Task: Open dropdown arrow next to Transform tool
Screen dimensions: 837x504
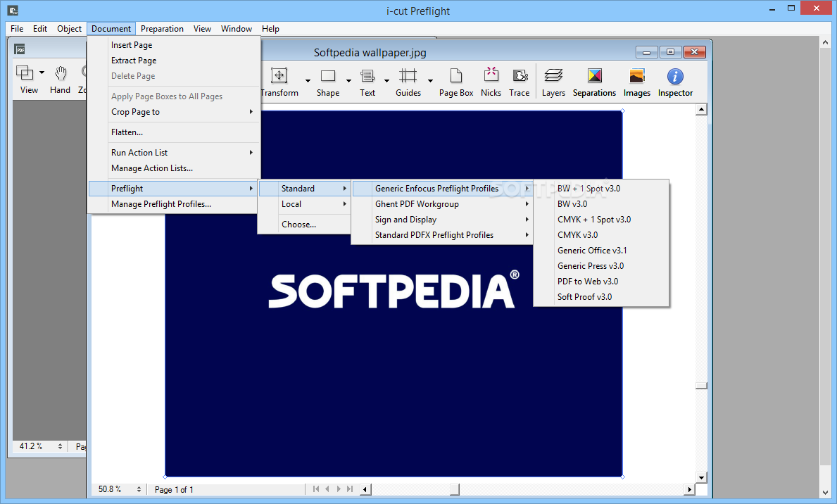Action: click(x=308, y=81)
